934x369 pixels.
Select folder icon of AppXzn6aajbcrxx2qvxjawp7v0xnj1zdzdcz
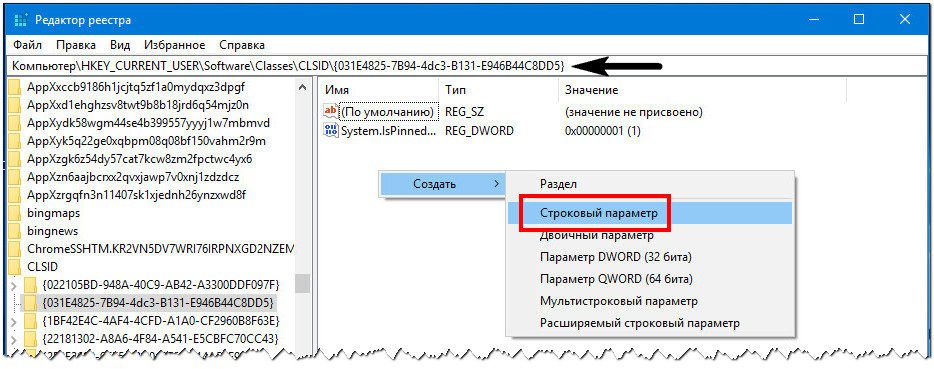pos(14,177)
